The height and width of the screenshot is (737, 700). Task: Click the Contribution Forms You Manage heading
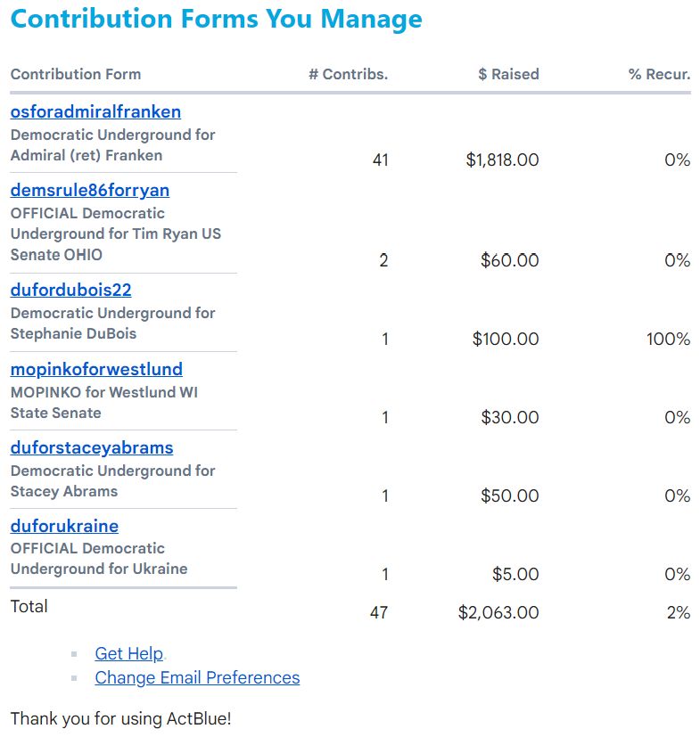click(x=217, y=20)
